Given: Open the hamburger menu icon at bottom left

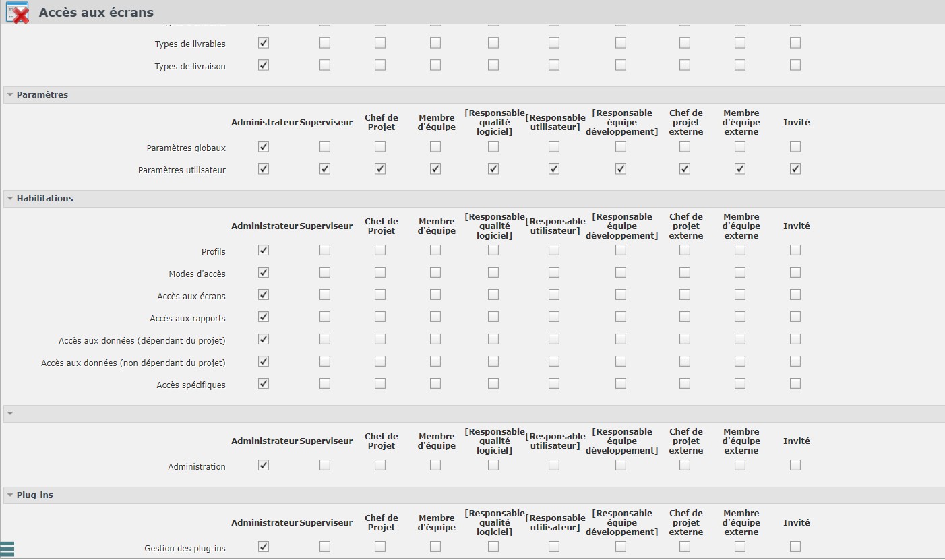Looking at the screenshot, I should (7, 549).
